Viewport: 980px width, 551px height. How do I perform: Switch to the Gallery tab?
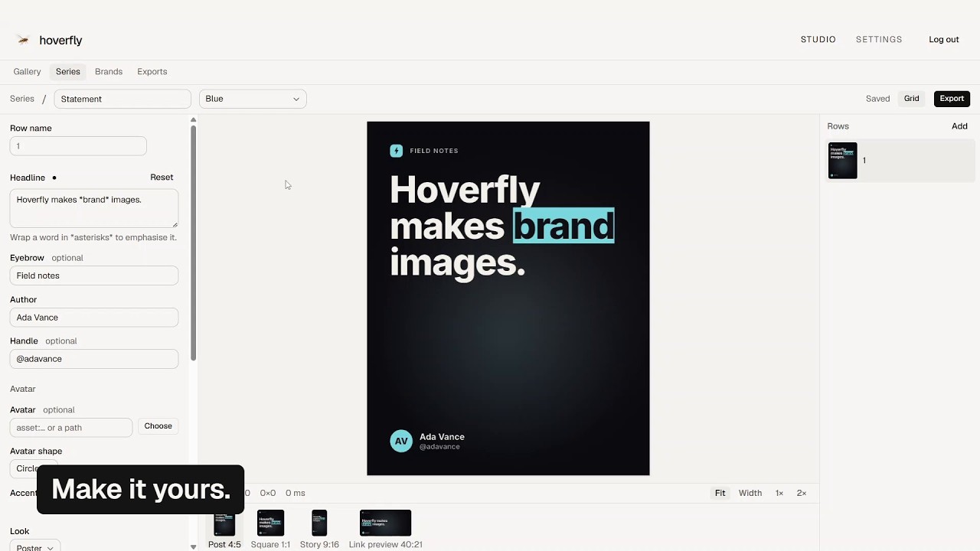[x=27, y=71]
